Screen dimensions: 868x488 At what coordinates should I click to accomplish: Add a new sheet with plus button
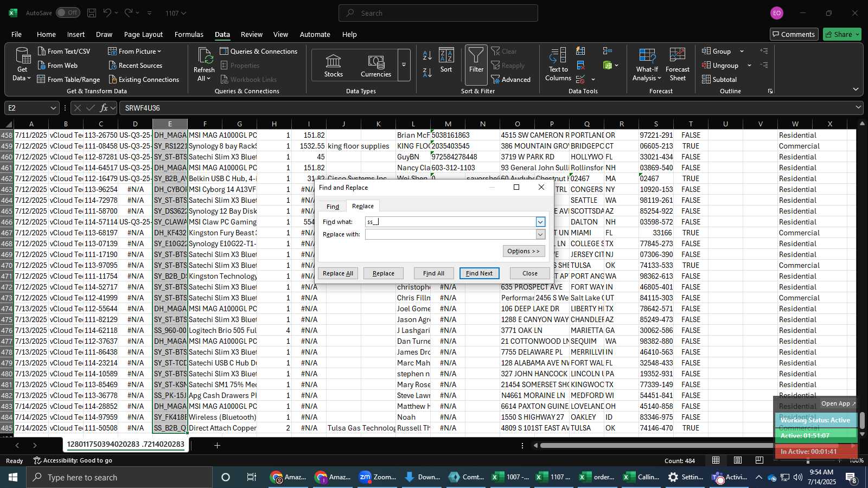tap(217, 446)
